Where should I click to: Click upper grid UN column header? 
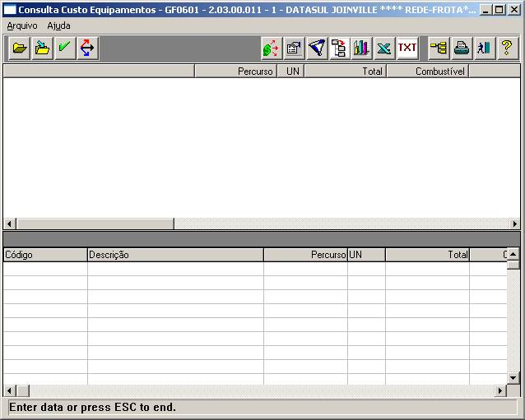click(290, 72)
